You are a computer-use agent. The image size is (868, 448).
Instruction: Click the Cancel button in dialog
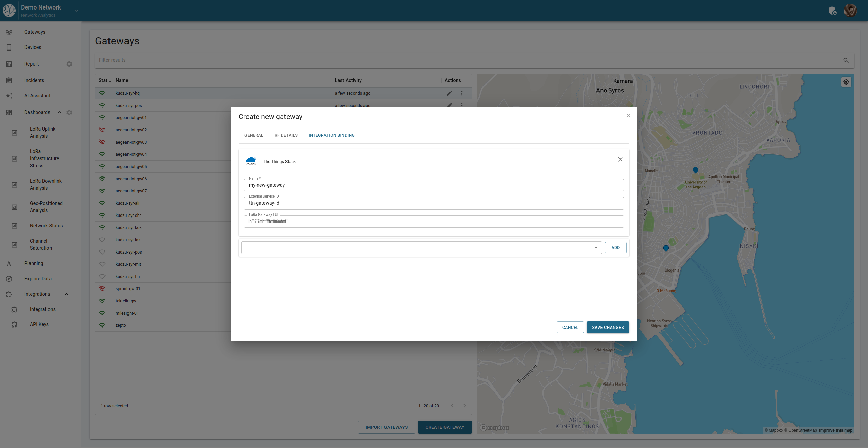[x=570, y=328]
